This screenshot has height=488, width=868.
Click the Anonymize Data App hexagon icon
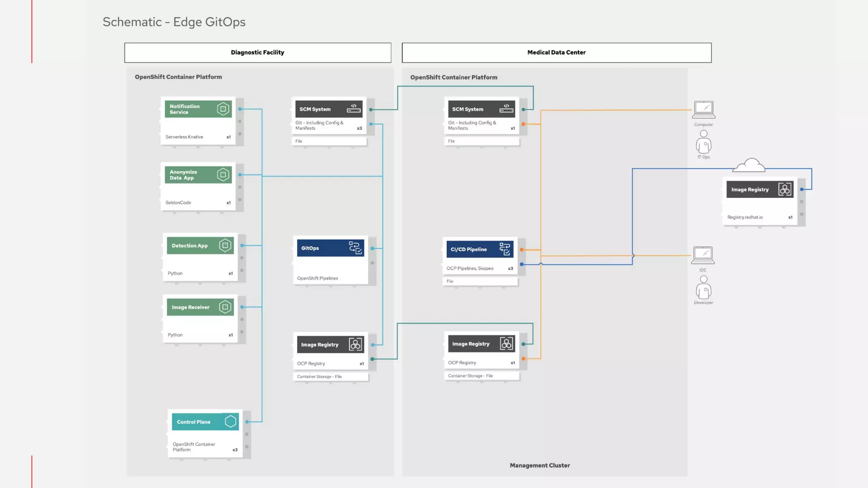(x=223, y=175)
